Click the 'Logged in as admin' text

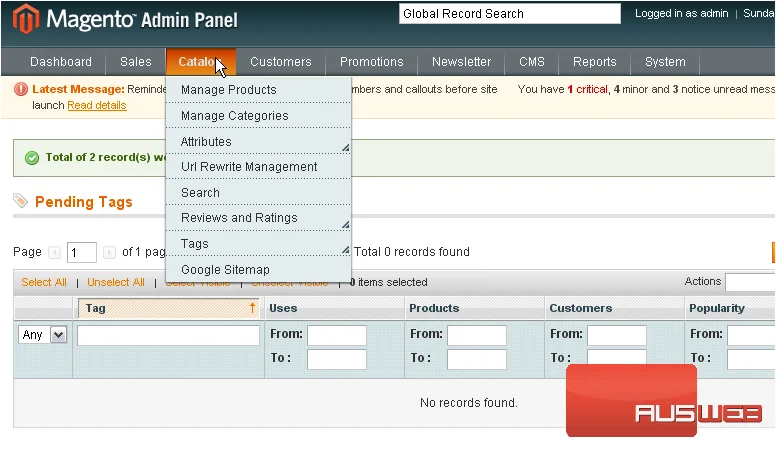point(681,14)
